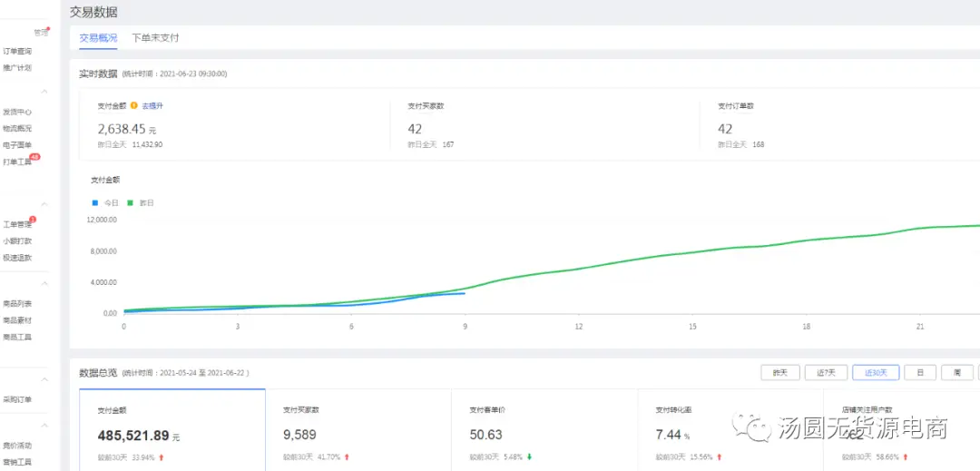This screenshot has height=471, width=980.
Task: Open 物流概况 in the sidebar
Action: pyautogui.click(x=17, y=129)
